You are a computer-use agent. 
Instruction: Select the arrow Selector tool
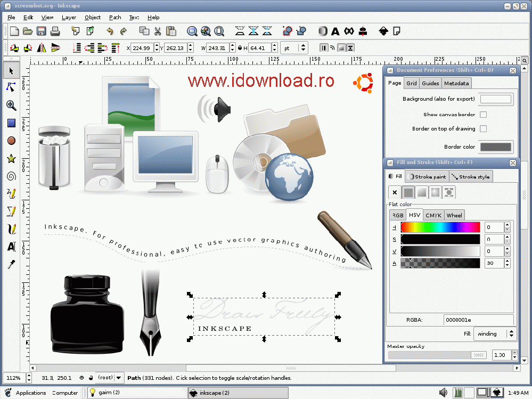[x=11, y=70]
